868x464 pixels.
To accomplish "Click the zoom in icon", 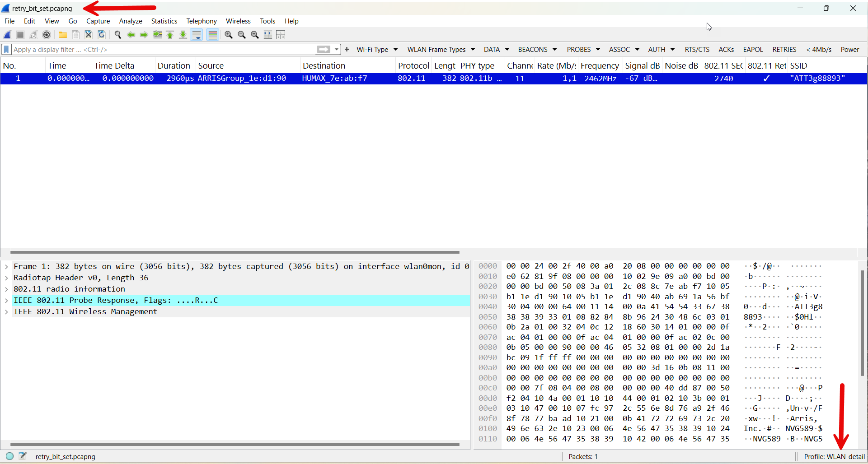I will click(x=229, y=35).
